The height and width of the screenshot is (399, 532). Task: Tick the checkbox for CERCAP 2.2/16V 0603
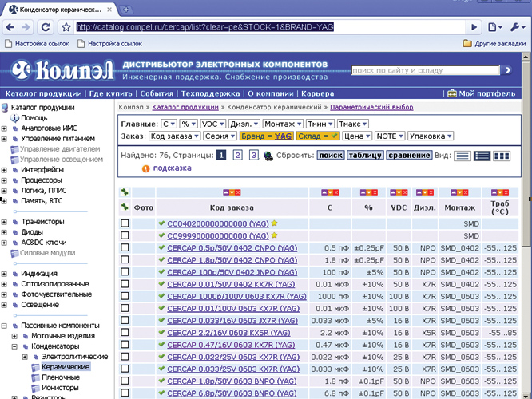pos(125,332)
